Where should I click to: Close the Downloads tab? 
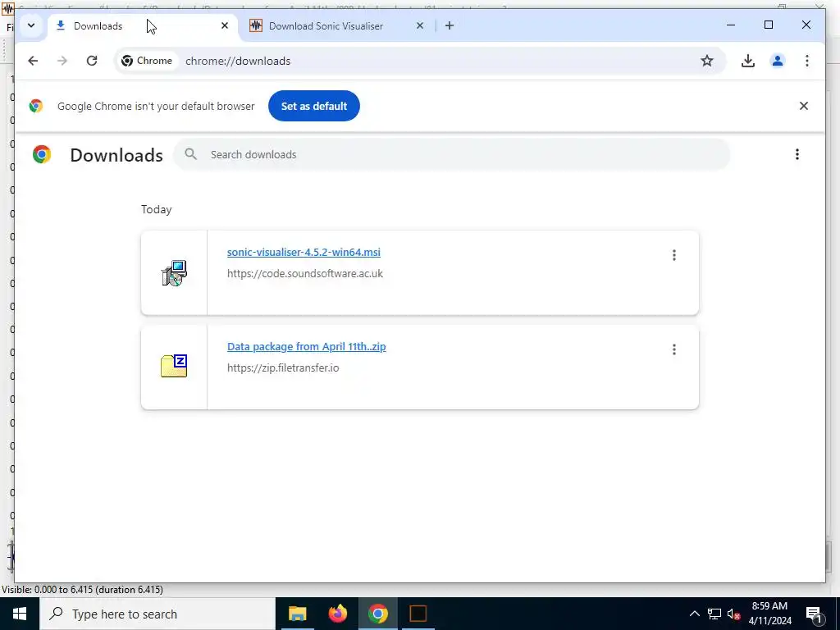click(x=225, y=25)
